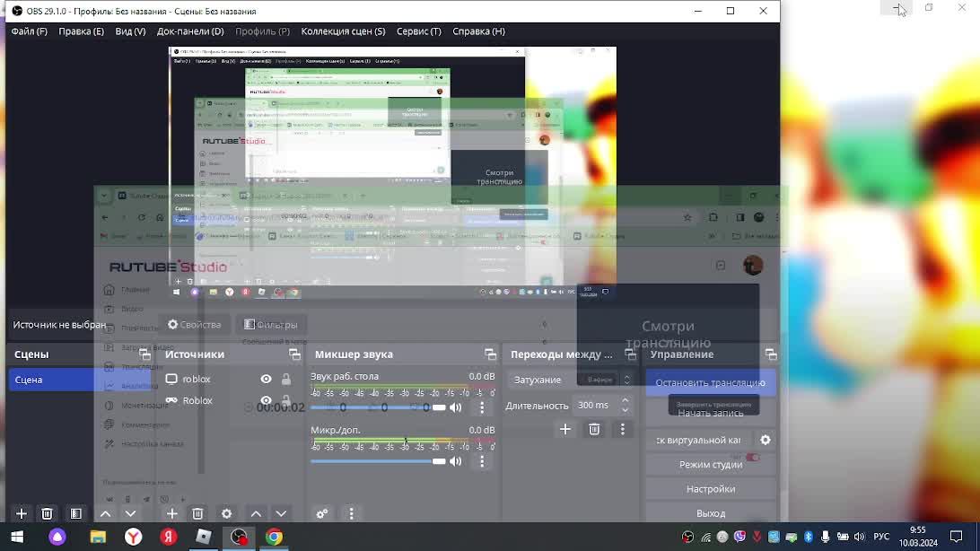
Task: Add a new source with the Источники plus icon
Action: [172, 513]
